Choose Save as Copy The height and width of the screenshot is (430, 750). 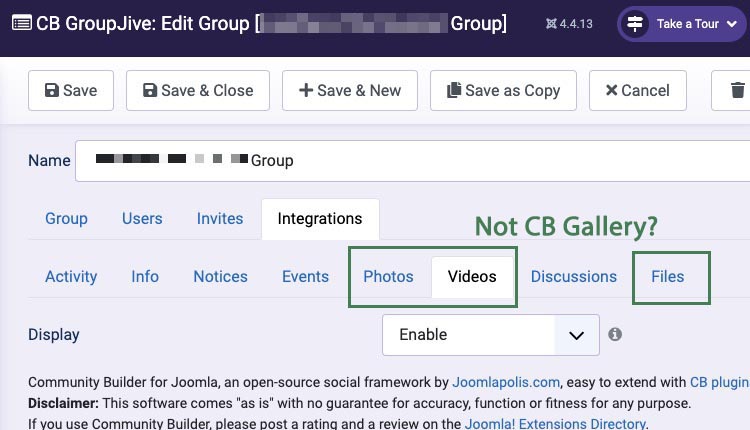503,90
